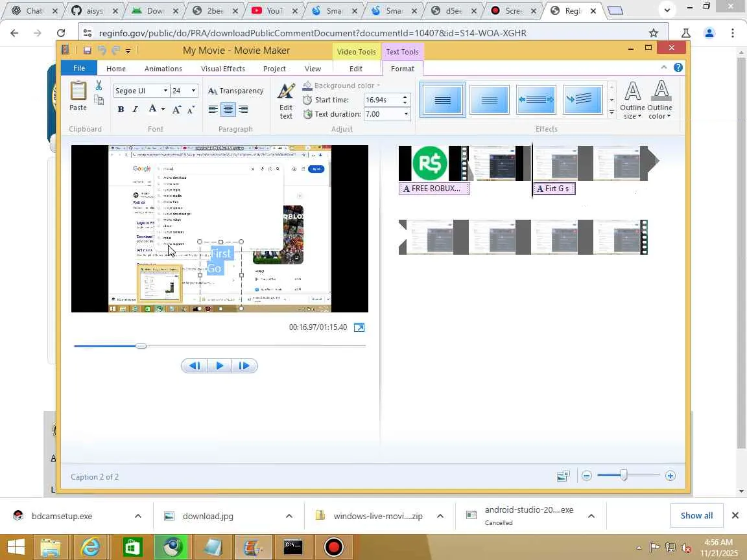
Task: Click the timeline zoom slider handle
Action: point(624,474)
